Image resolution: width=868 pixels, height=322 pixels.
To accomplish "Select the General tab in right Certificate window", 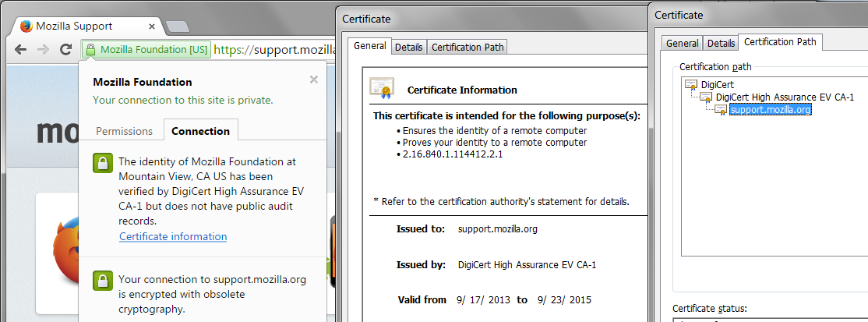I will click(682, 43).
